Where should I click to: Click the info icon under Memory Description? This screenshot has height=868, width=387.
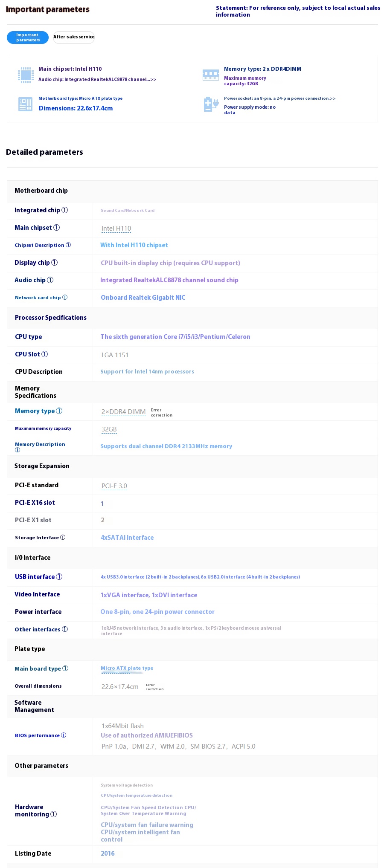17,450
